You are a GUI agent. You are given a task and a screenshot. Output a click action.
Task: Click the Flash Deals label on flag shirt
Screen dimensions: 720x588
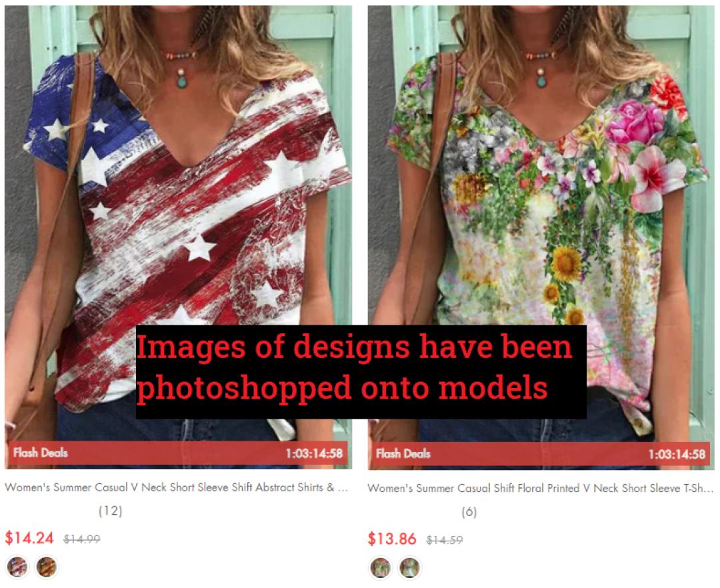41,453
